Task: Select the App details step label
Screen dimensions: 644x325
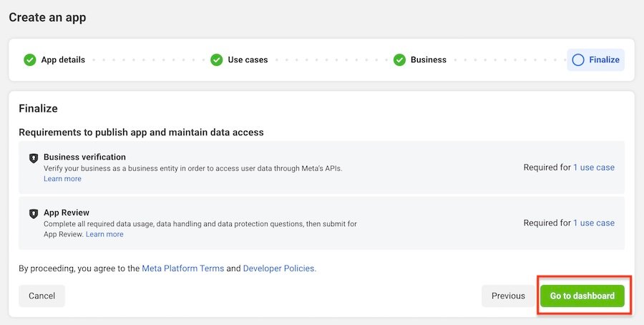Action: [x=63, y=60]
